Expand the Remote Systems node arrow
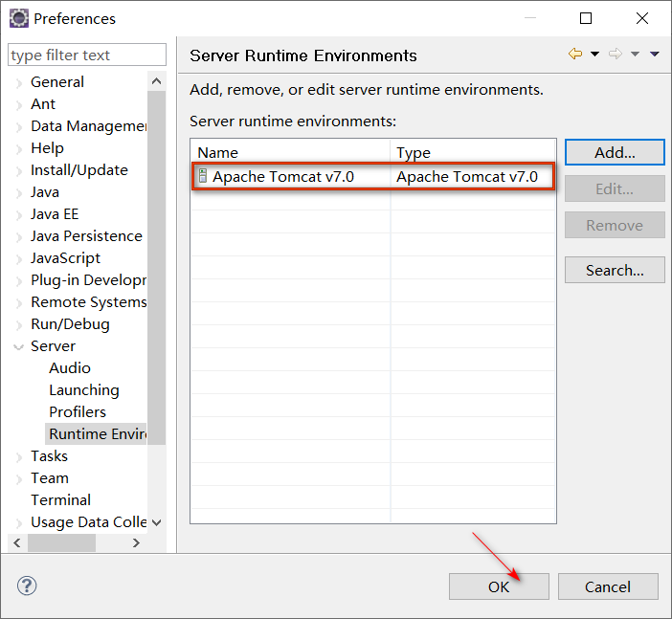The image size is (672, 619). tap(18, 303)
